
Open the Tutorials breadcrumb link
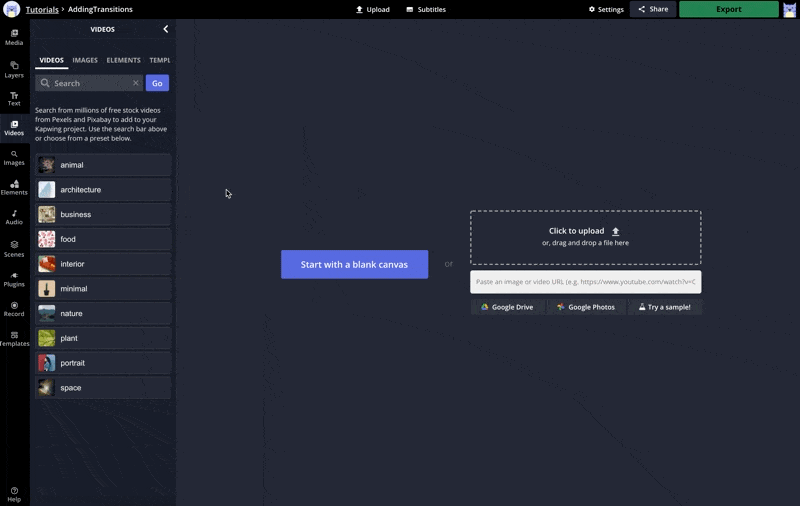[x=42, y=9]
